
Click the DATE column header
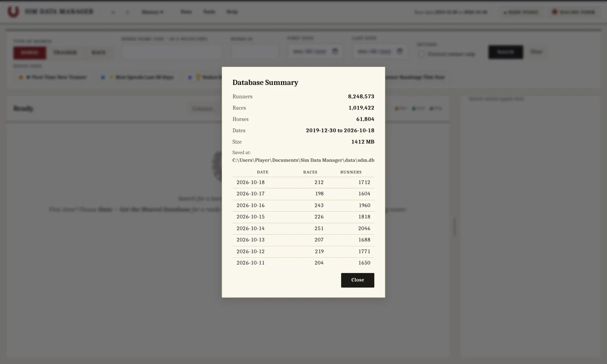[x=263, y=172]
